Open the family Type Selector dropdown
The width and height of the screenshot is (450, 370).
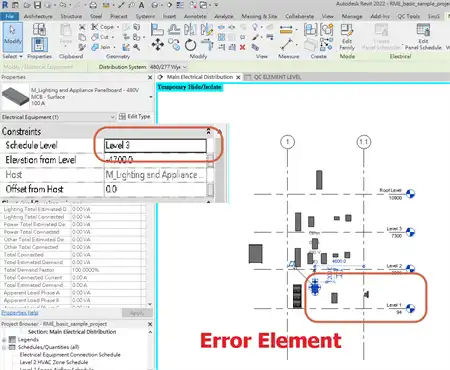(x=151, y=97)
